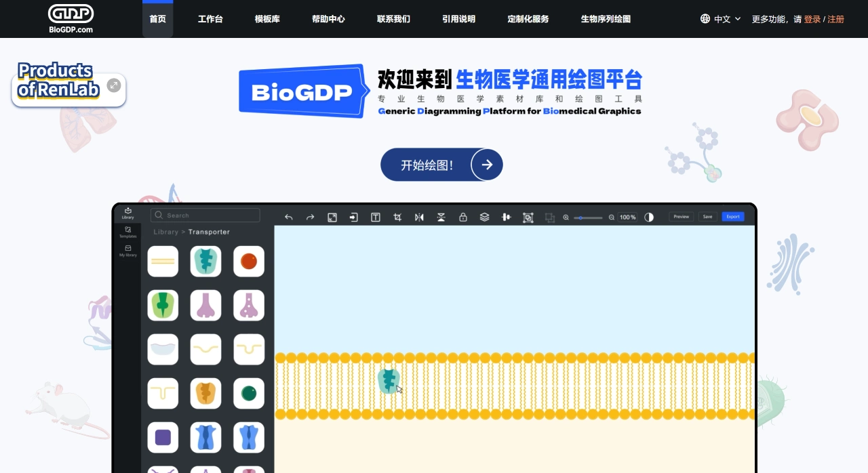Click the flip horizontal icon
Image resolution: width=868 pixels, height=473 pixels.
(419, 218)
